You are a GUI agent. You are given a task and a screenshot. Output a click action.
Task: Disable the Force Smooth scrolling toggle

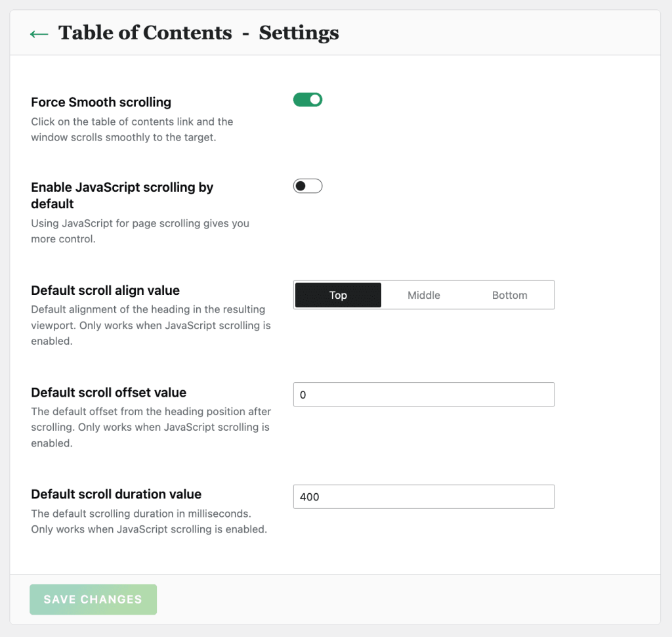pos(308,100)
